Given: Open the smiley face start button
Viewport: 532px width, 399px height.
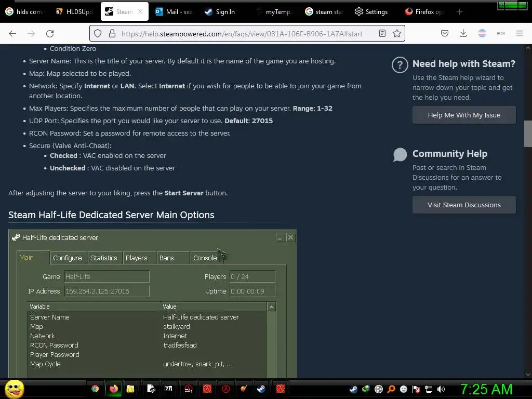Looking at the screenshot, I should [x=14, y=389].
